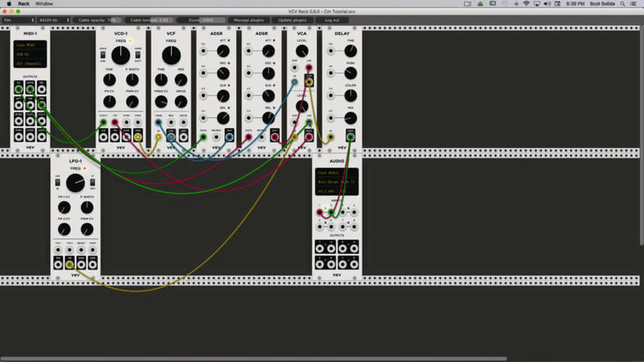Click the VCA upper EXP input port
The width and height of the screenshot is (644, 362).
(294, 67)
